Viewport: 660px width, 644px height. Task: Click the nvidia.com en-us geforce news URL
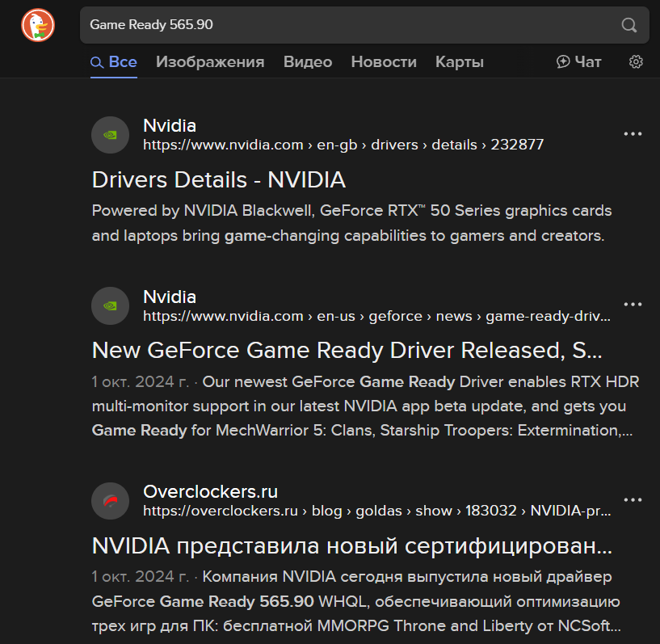click(x=376, y=316)
